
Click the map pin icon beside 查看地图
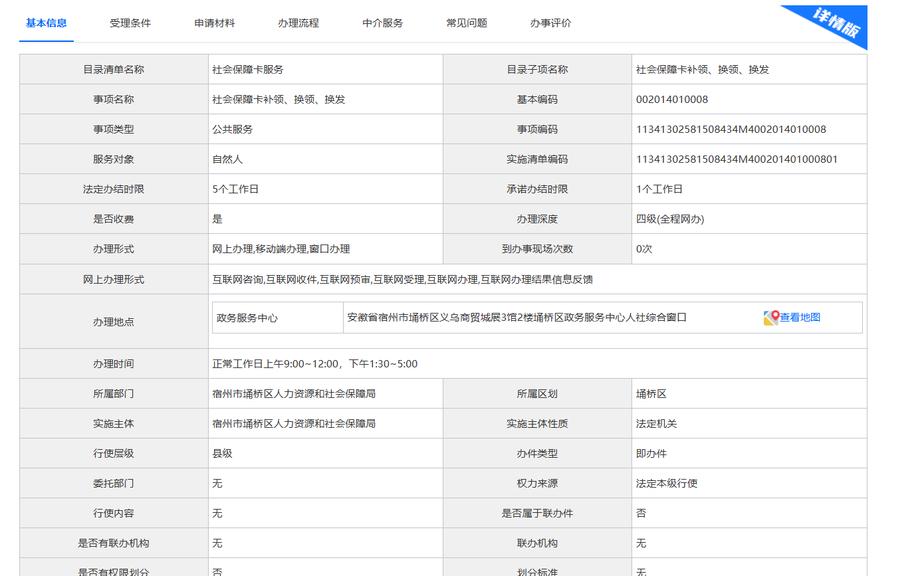[770, 318]
